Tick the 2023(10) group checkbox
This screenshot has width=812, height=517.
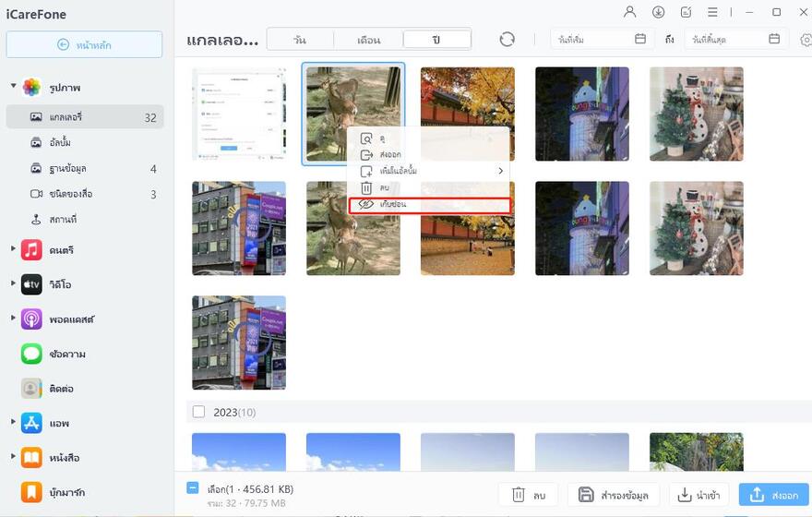pyautogui.click(x=198, y=412)
